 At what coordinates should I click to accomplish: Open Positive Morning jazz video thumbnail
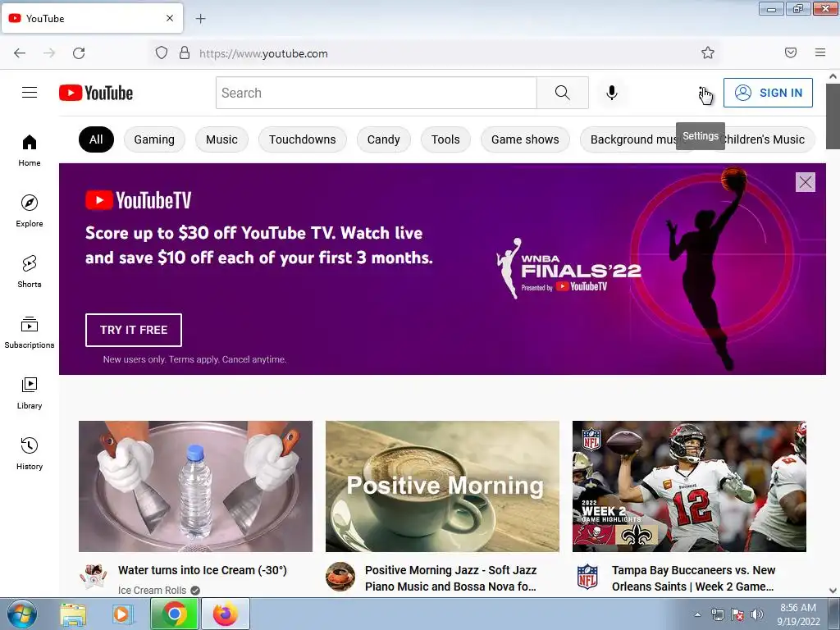click(442, 486)
